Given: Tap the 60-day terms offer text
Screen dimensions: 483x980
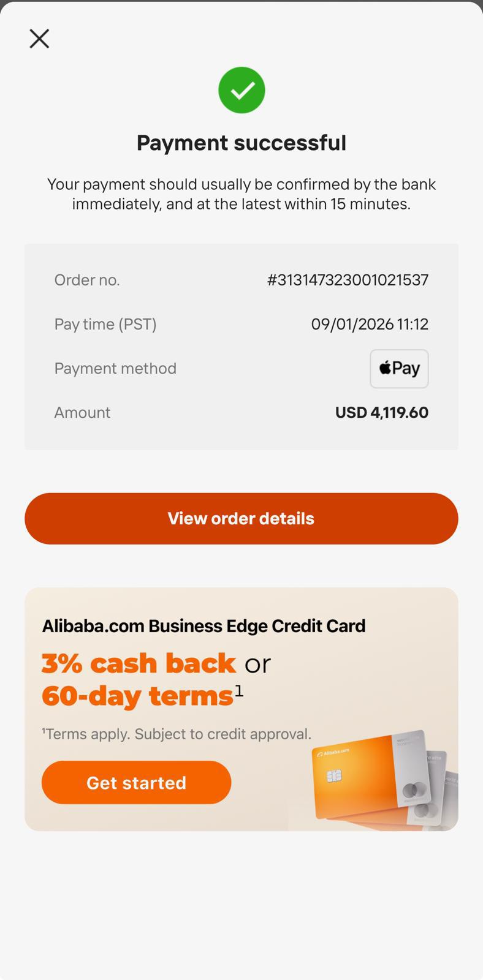Looking at the screenshot, I should click(x=137, y=696).
